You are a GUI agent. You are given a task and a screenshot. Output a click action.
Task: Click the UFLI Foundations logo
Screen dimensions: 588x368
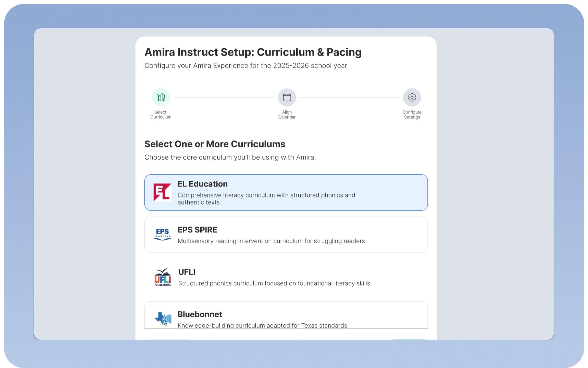[x=163, y=277]
